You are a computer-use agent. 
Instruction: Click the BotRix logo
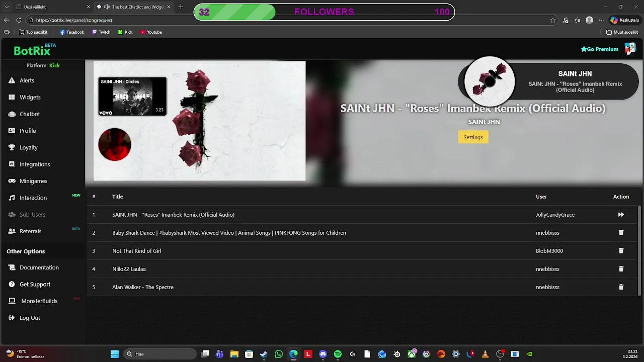coord(34,50)
